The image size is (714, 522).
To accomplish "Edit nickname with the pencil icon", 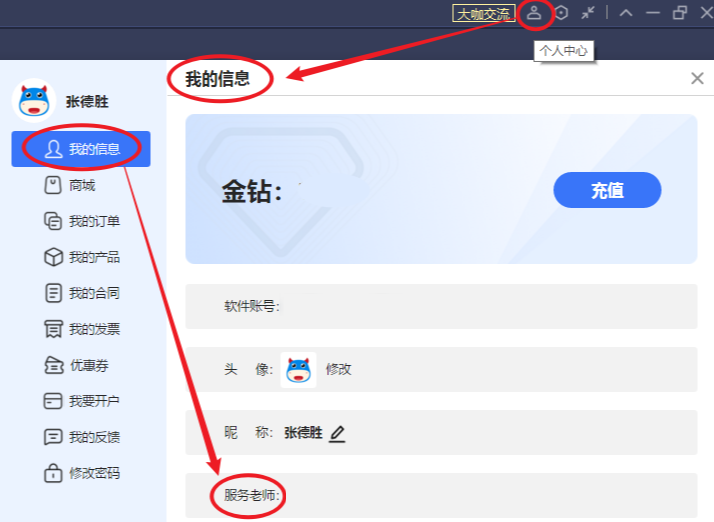I will 337,433.
